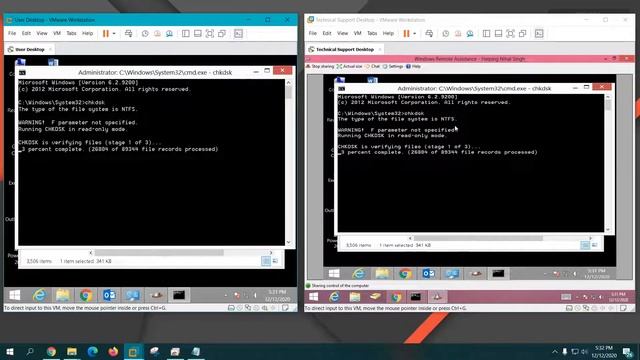Open File Explorer in User Desktop guest taskbar

tap(62, 295)
